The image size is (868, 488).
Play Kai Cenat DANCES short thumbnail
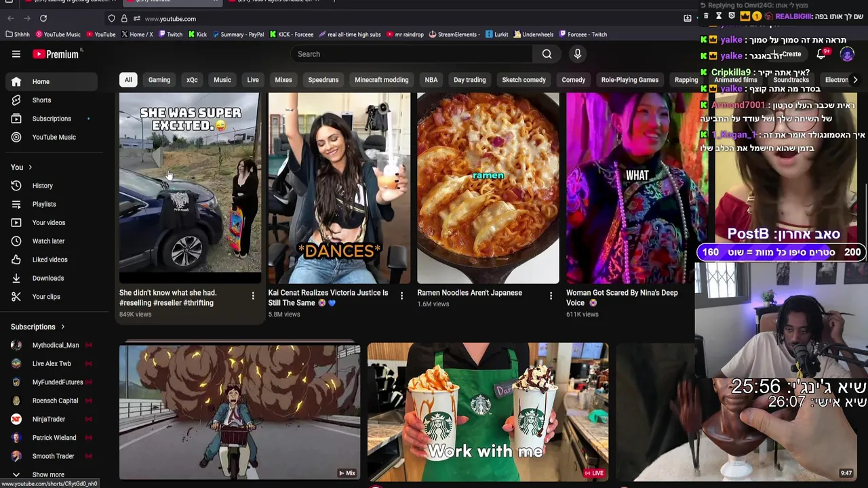[339, 188]
